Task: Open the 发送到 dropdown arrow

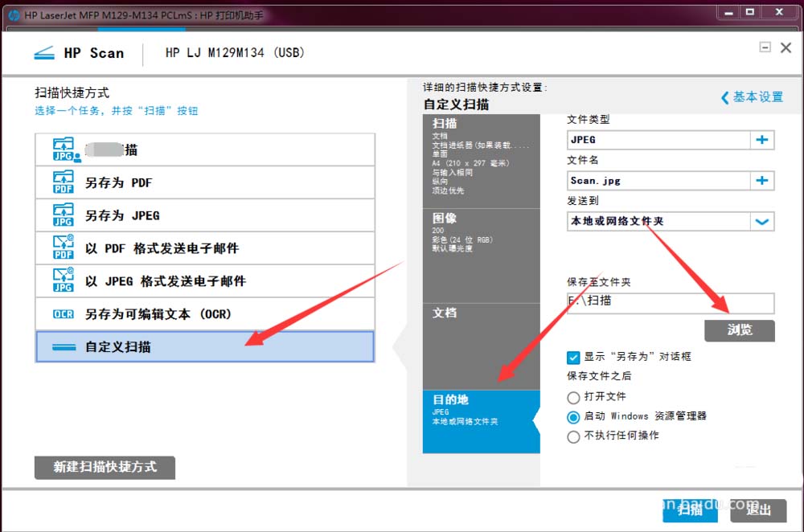Action: [x=762, y=222]
